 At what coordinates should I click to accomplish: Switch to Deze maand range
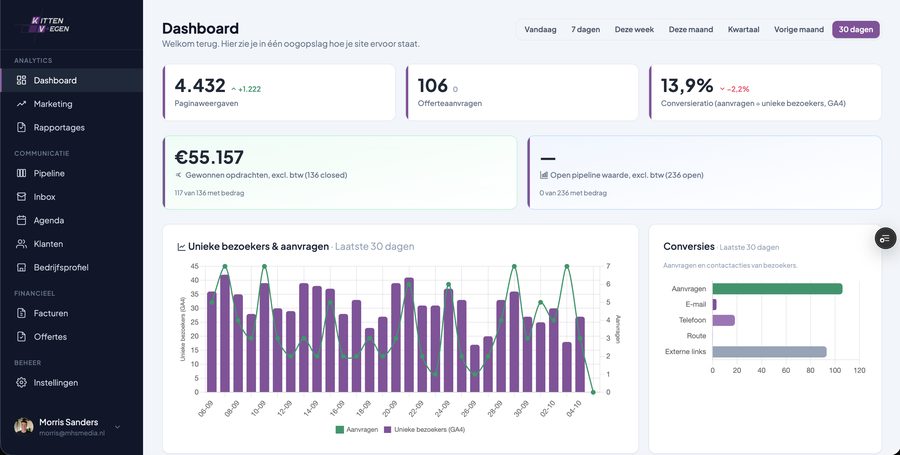click(x=690, y=29)
